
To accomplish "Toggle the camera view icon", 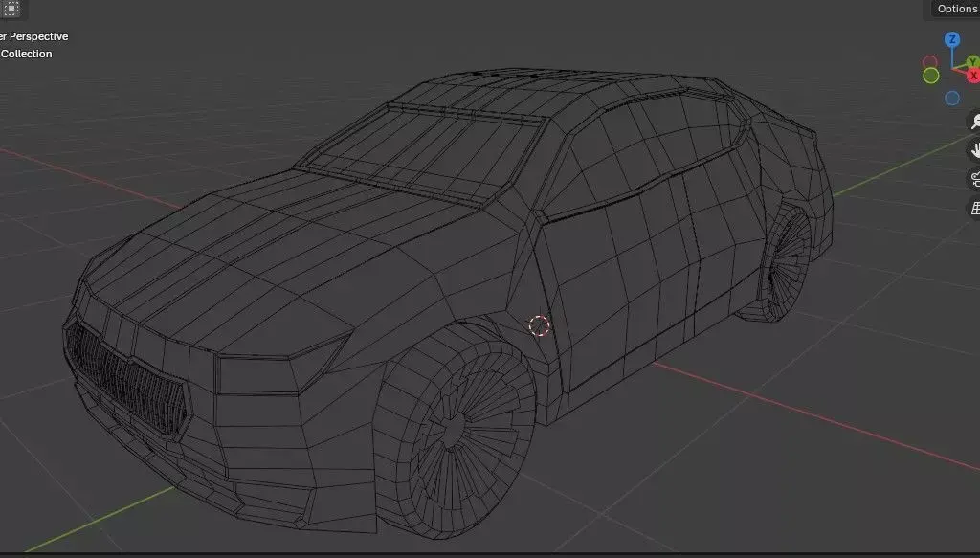I will [974, 179].
